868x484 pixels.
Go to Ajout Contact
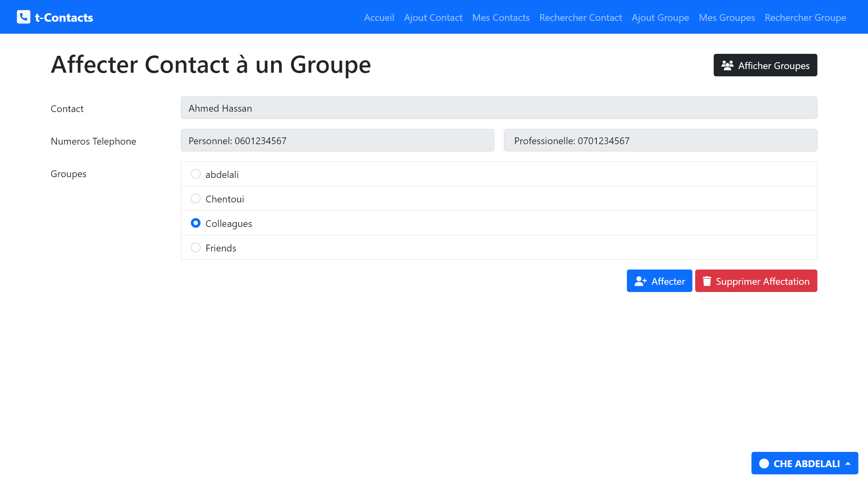pos(433,18)
